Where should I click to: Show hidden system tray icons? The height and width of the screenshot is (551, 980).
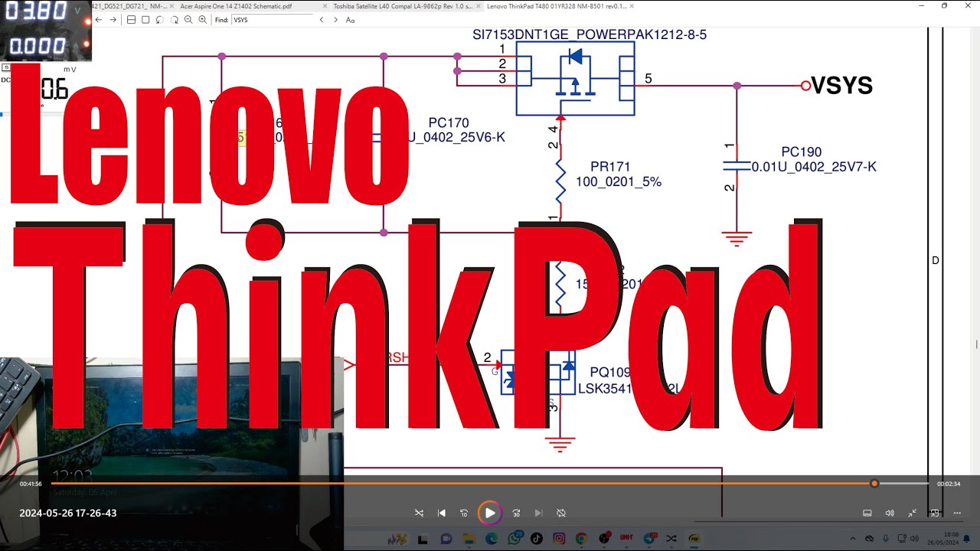tap(853, 539)
